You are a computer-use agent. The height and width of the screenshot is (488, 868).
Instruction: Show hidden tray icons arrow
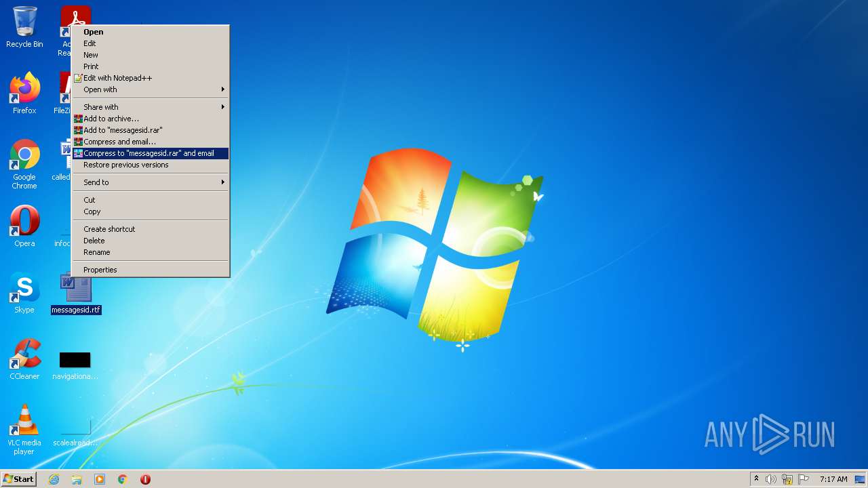click(x=757, y=479)
